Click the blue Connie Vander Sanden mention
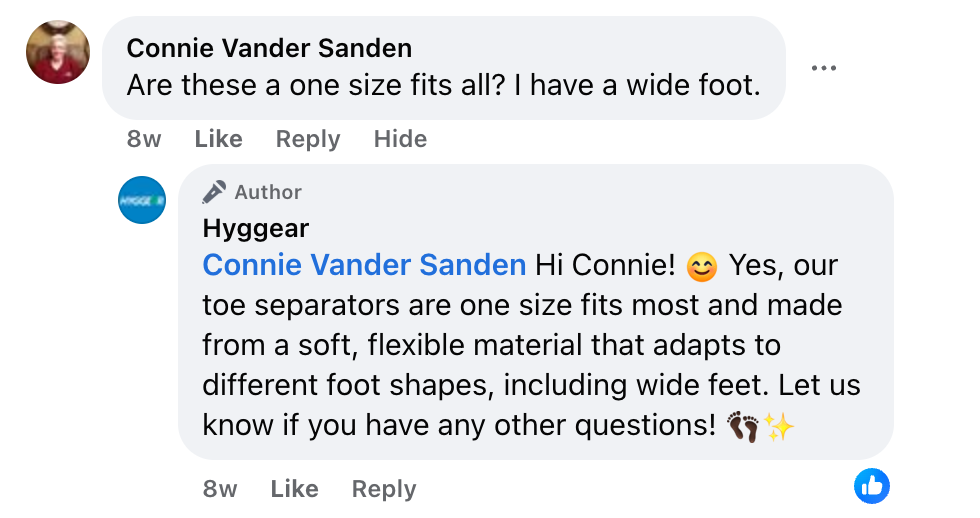The image size is (980, 518). point(364,265)
